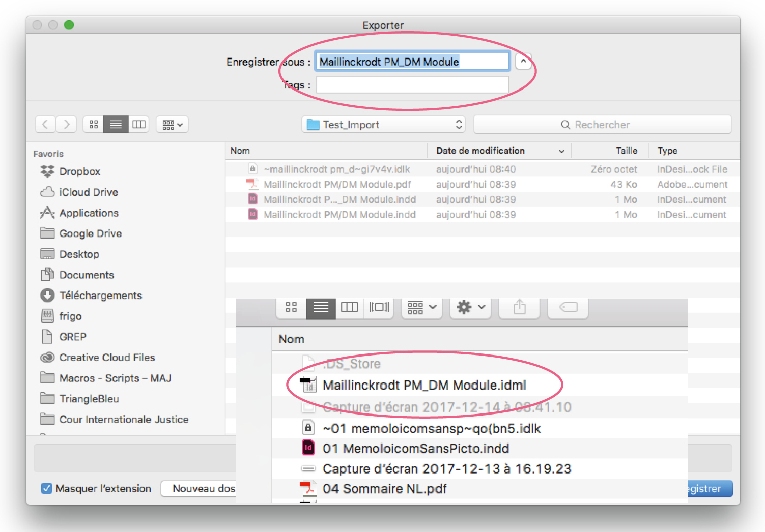765x532 pixels.
Task: Select iCloud Drive in the sidebar
Action: 79,192
